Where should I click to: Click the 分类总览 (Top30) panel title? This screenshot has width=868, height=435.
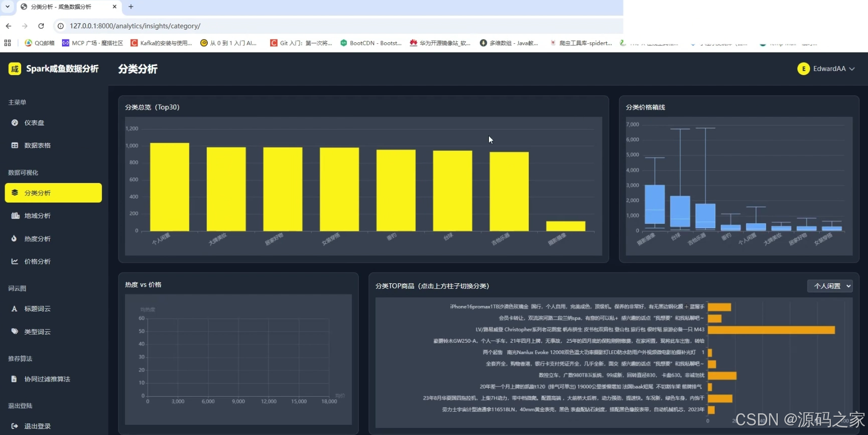(x=152, y=107)
